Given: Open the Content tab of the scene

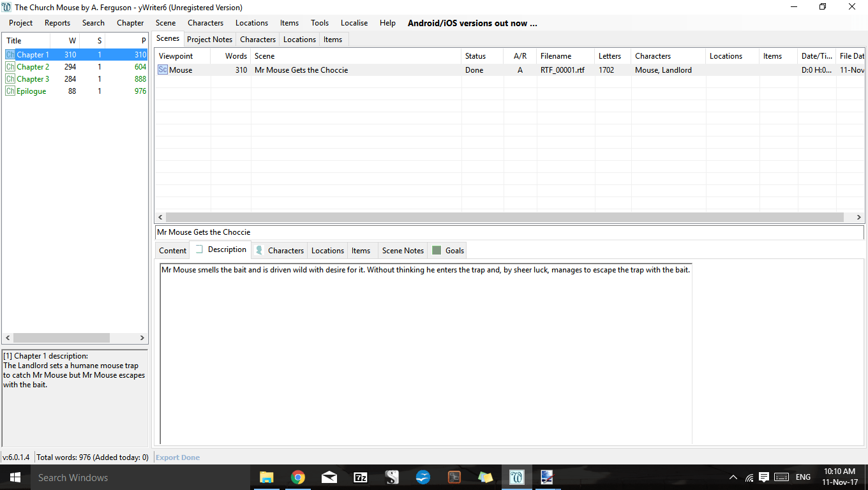Looking at the screenshot, I should click(x=172, y=251).
